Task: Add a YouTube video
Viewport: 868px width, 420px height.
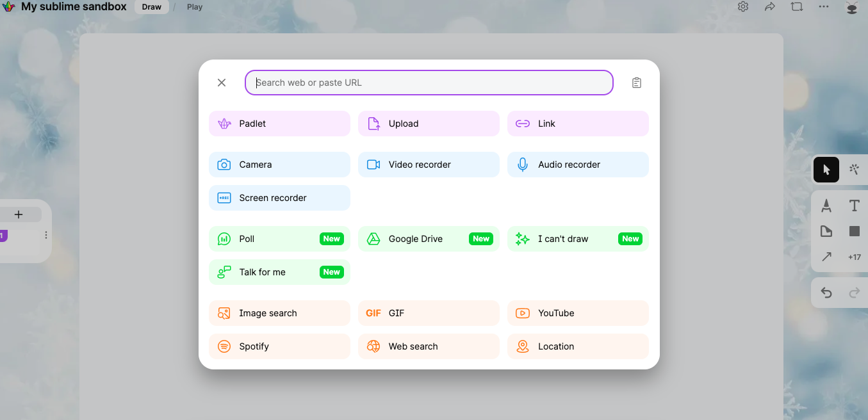Action: 578,313
